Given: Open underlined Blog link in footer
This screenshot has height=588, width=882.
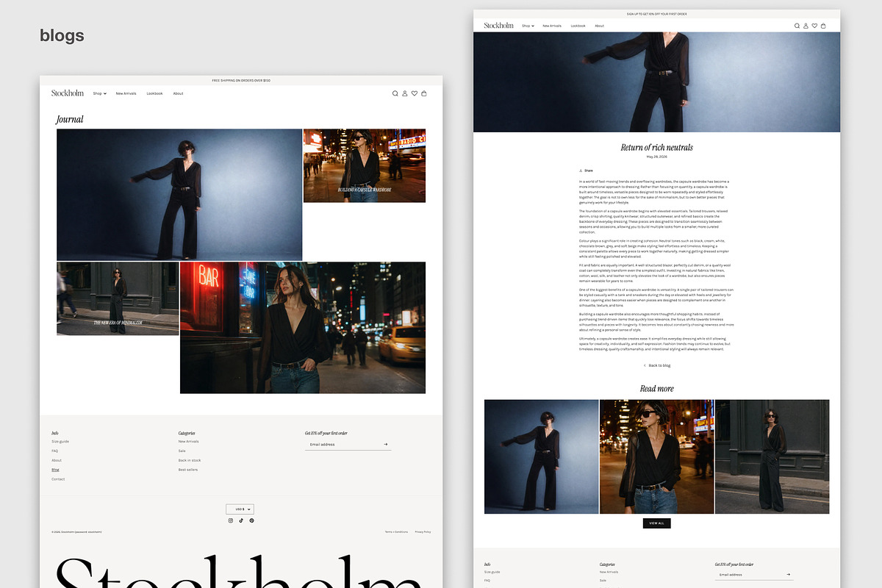Looking at the screenshot, I should [55, 470].
